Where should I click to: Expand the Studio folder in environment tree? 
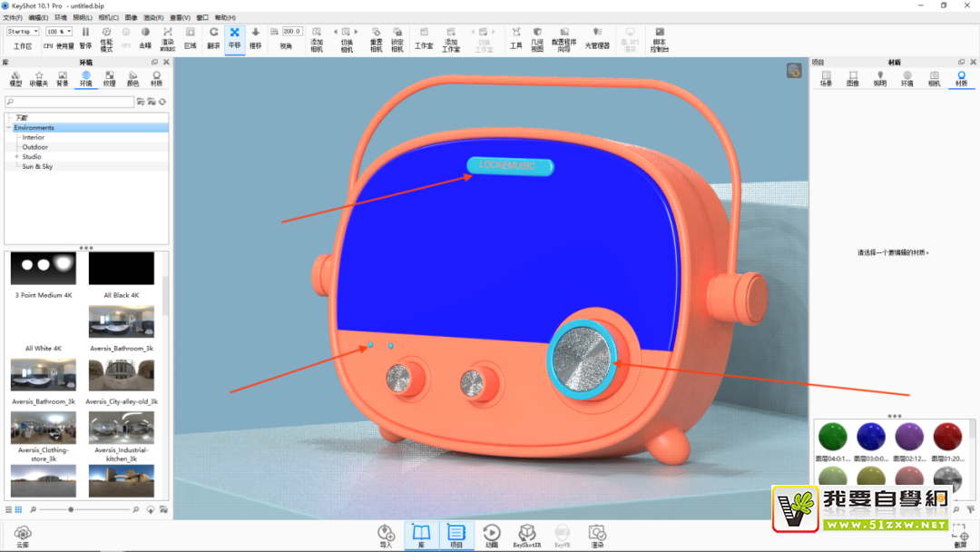coord(16,157)
